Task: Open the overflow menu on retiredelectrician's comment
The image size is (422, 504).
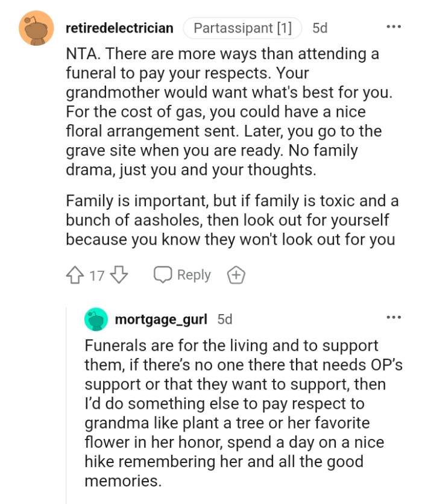Action: [x=395, y=26]
